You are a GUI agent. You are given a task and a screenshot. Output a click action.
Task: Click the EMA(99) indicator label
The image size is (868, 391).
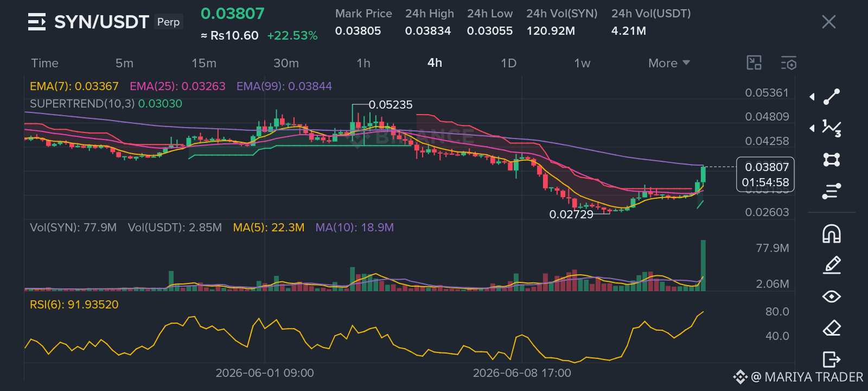click(x=284, y=86)
